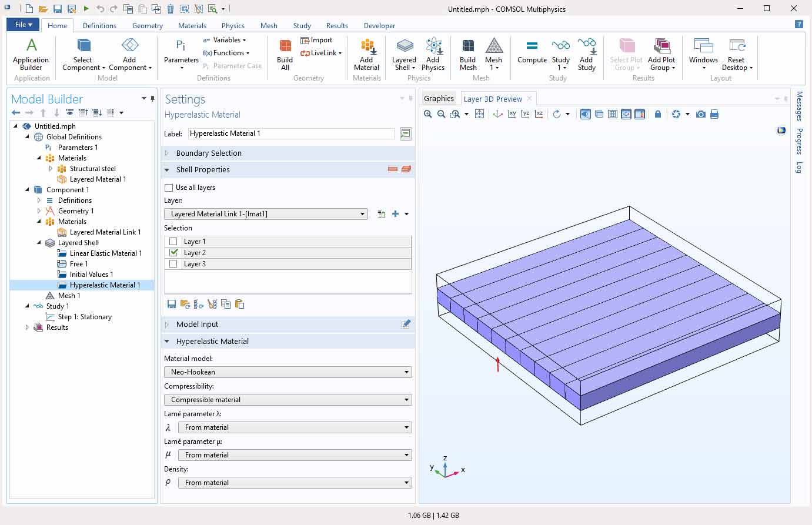
Task: Uncheck the Layer 2 checkbox
Action: click(173, 253)
